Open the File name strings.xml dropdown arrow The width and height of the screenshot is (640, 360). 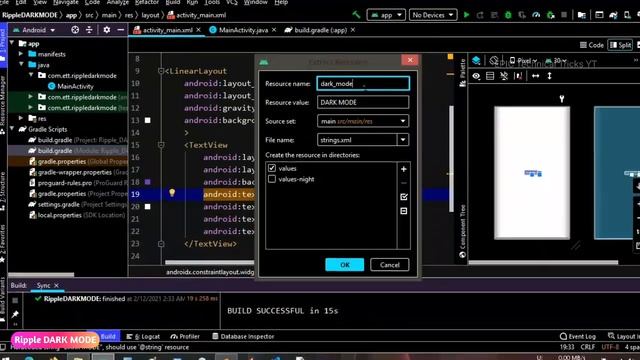[x=403, y=140]
